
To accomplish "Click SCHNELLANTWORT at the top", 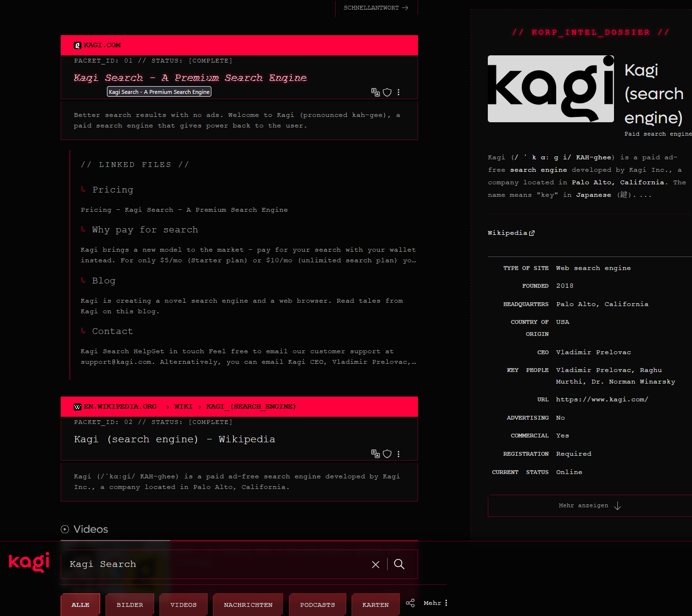I will click(x=376, y=8).
